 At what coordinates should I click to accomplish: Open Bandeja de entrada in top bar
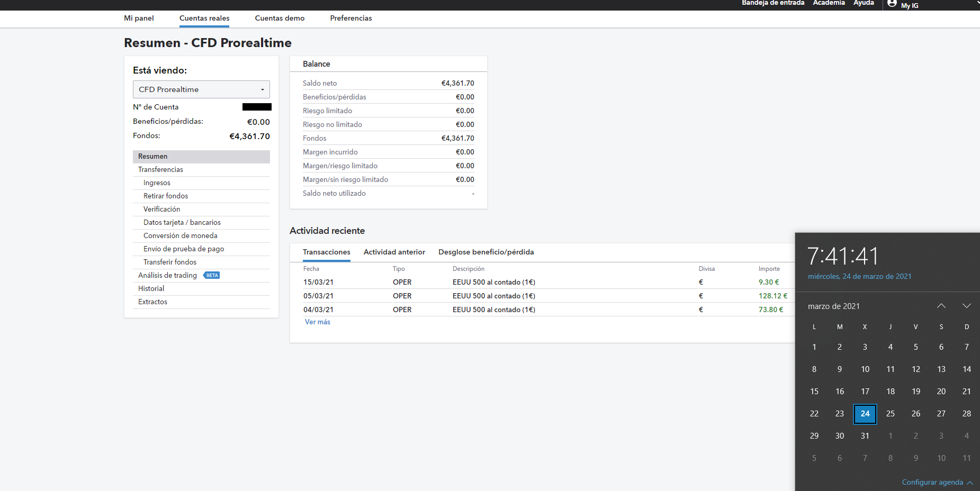(x=772, y=3)
